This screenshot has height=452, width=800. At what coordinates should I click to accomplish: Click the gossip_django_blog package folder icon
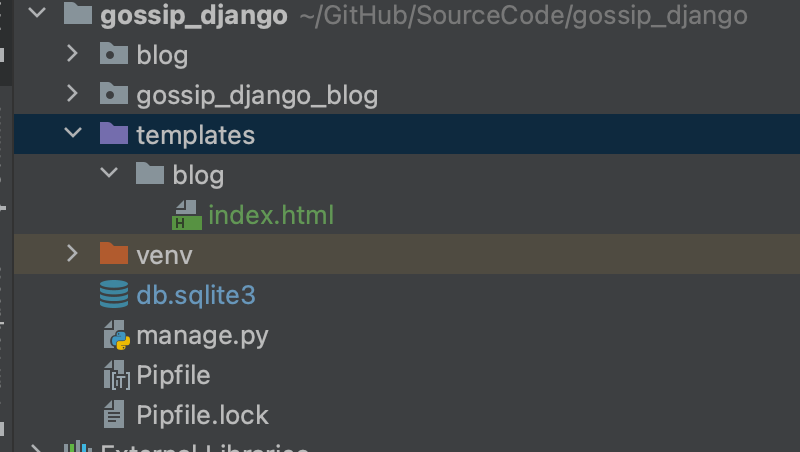click(114, 93)
